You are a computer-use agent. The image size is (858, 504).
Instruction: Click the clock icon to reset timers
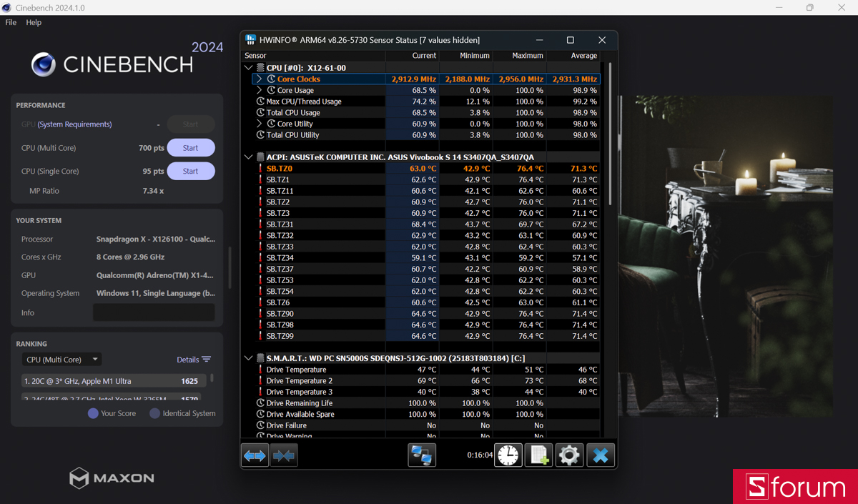click(508, 455)
